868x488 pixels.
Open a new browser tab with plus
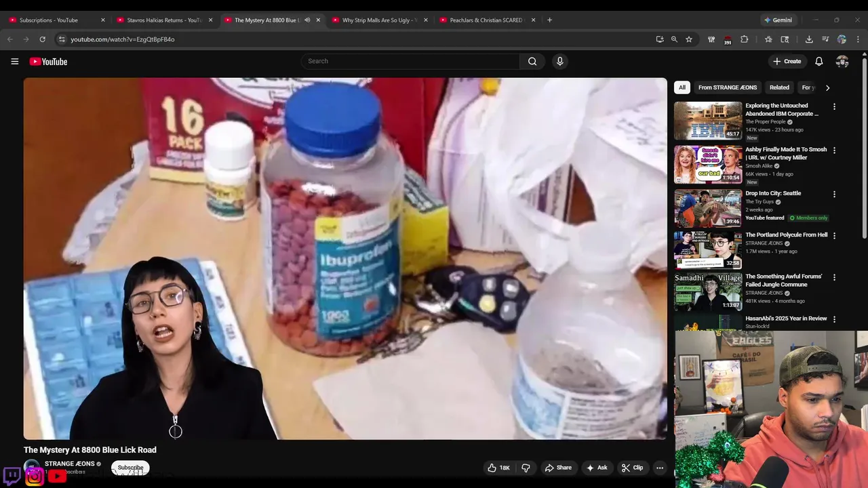click(549, 20)
